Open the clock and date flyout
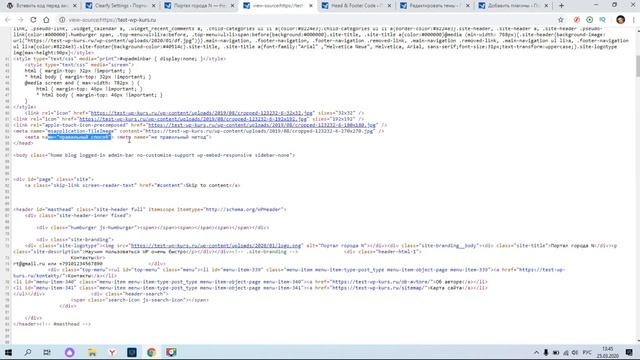Image resolution: width=640 pixels, height=360 pixels. tap(608, 352)
